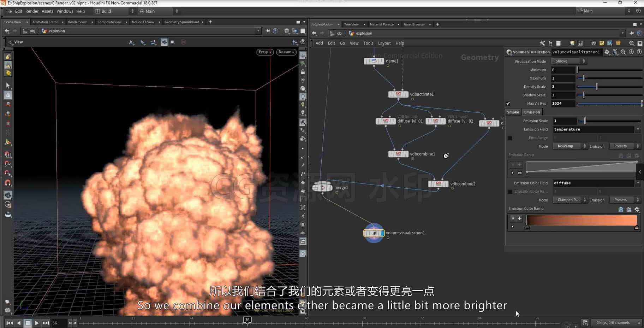
Task: Jump to the first frame
Action: click(x=10, y=323)
